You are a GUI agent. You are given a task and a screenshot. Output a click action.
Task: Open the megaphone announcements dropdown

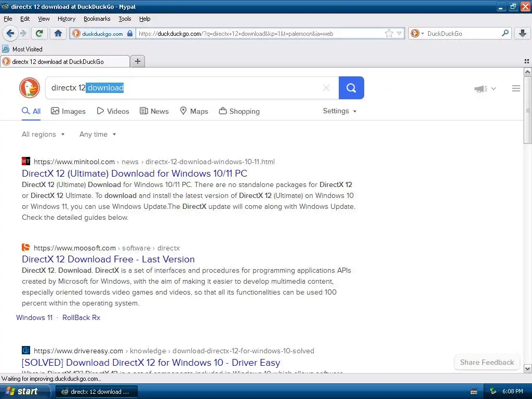[485, 88]
